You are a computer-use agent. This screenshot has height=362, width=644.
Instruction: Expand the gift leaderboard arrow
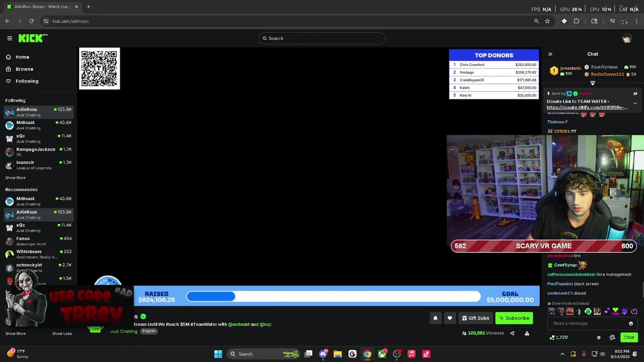point(593,83)
